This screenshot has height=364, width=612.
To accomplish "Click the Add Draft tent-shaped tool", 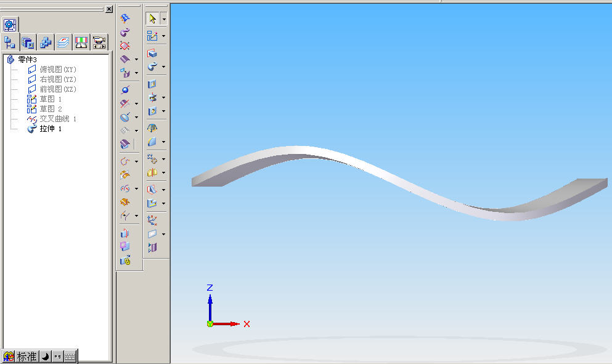I will [152, 128].
